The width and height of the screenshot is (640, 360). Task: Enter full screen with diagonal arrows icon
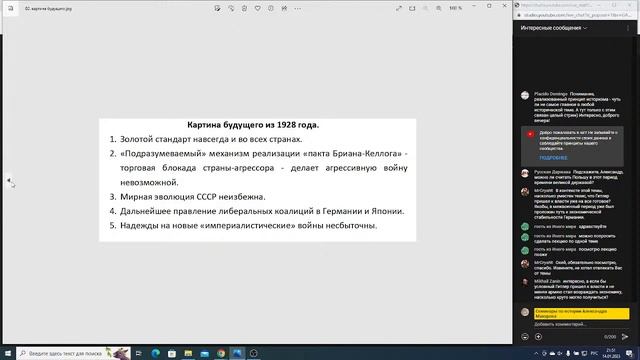click(x=399, y=8)
